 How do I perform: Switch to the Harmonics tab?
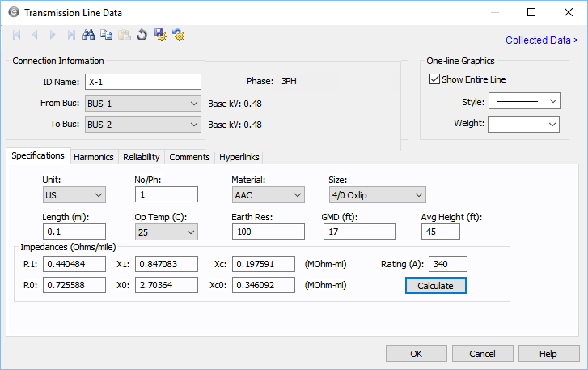tap(94, 157)
